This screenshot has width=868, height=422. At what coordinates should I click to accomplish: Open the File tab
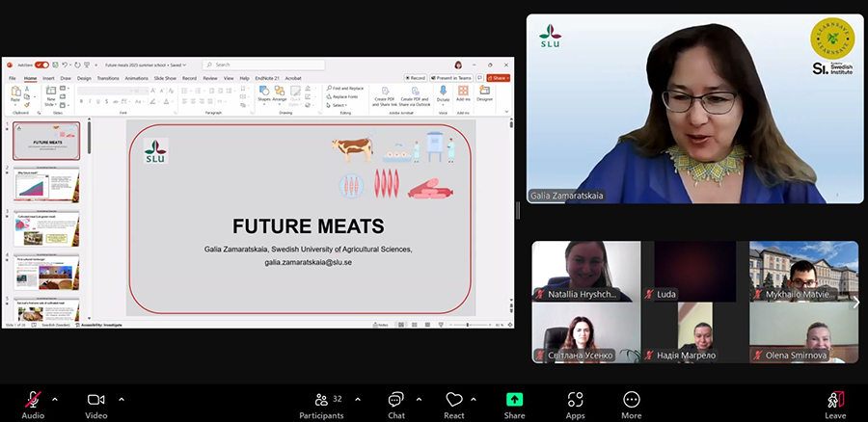point(13,79)
